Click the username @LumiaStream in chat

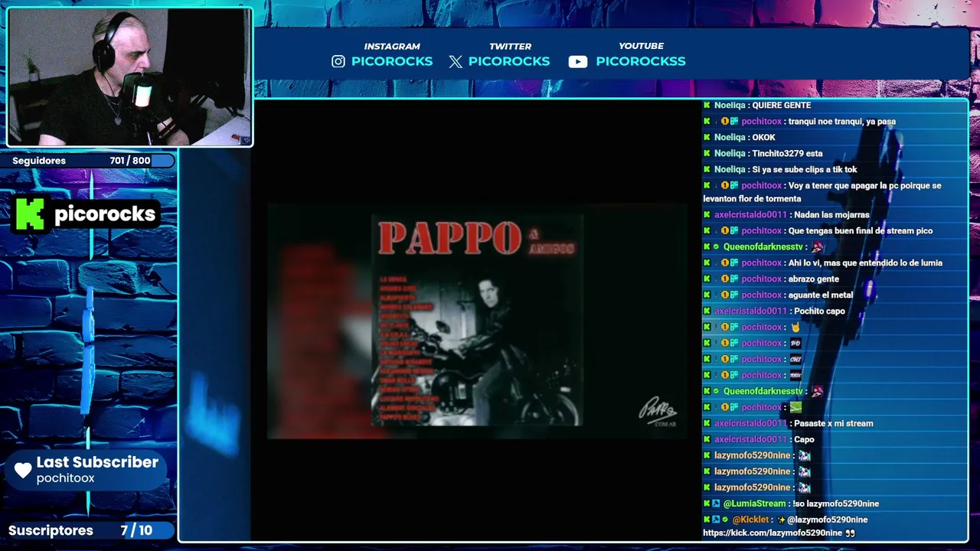pyautogui.click(x=754, y=504)
